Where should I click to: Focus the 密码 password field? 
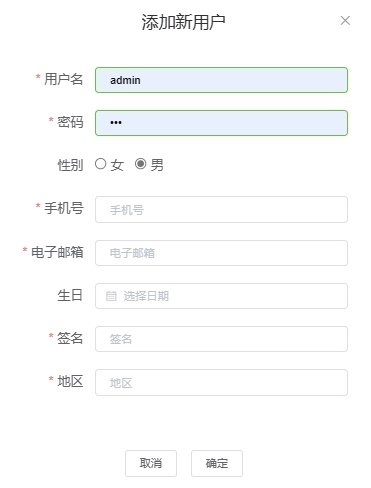point(221,123)
